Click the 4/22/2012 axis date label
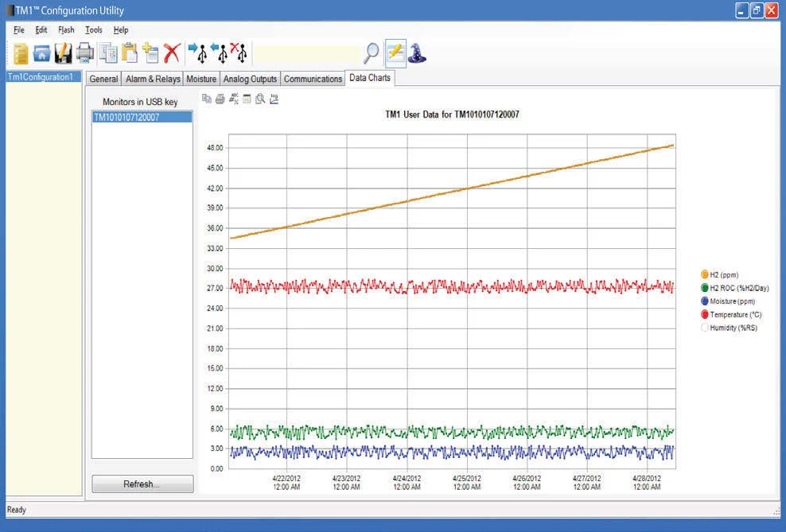Viewport: 786px width, 532px height. [x=286, y=483]
